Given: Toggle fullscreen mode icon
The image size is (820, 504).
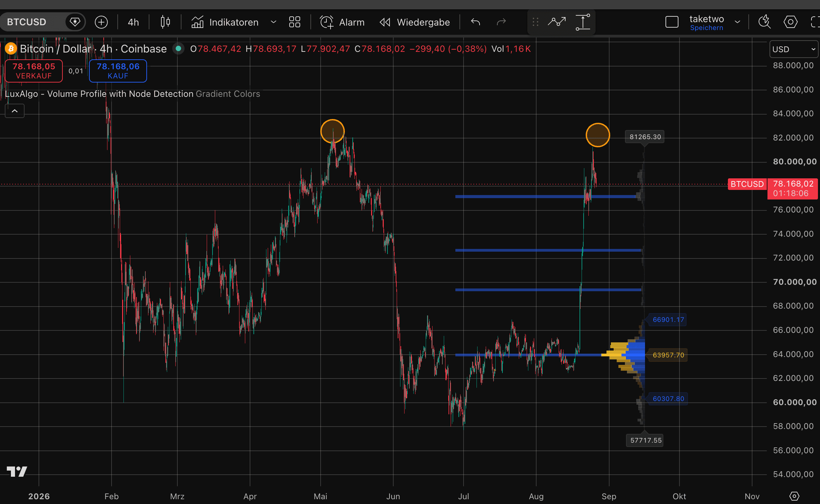Looking at the screenshot, I should (815, 22).
